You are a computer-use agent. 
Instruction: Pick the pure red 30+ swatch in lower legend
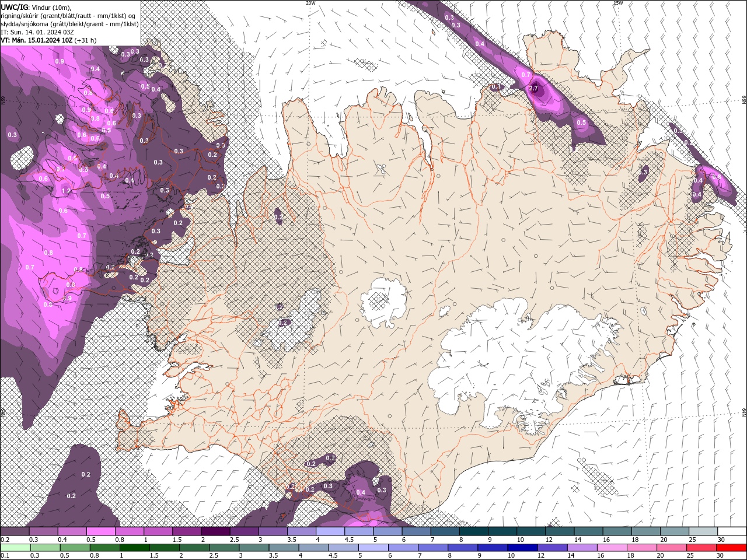tap(732, 548)
